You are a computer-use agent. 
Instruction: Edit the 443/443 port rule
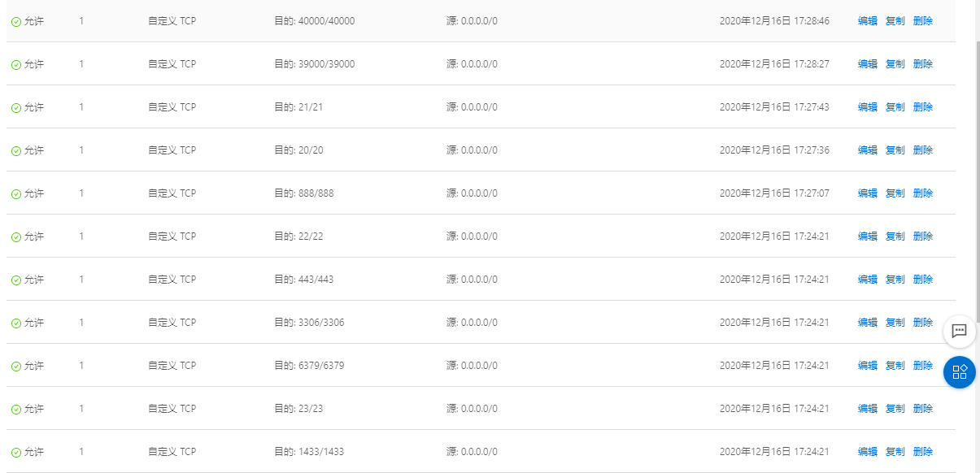867,280
